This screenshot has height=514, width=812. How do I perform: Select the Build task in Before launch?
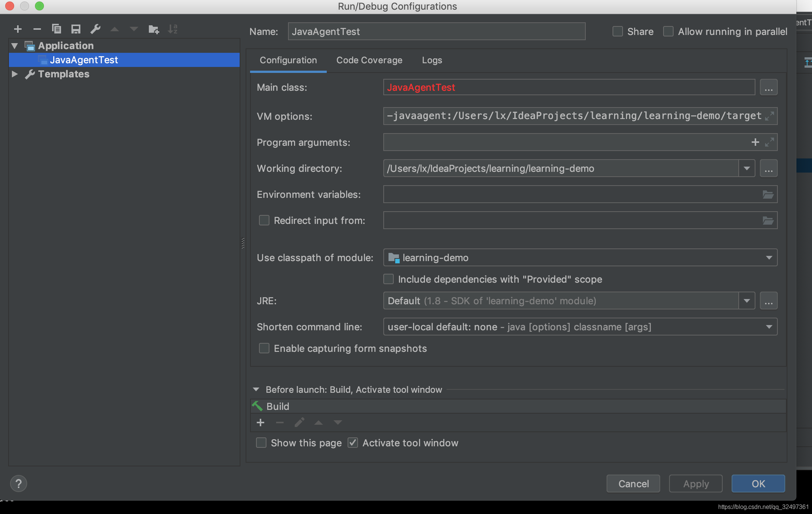click(x=518, y=407)
